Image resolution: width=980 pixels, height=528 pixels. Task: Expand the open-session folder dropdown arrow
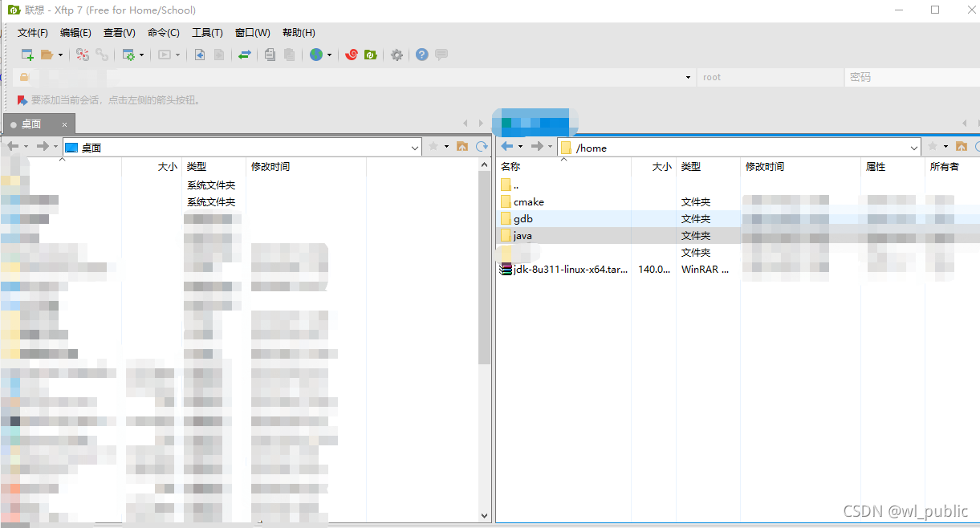point(59,55)
